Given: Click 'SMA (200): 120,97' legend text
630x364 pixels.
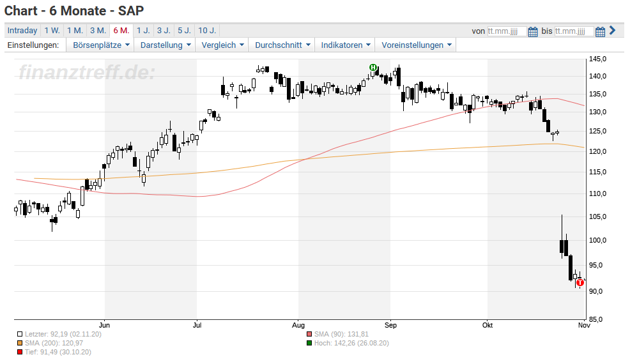Looking at the screenshot, I should (54, 343).
